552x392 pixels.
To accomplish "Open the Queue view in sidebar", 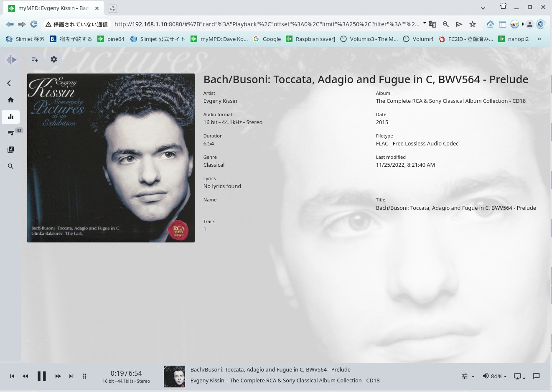I will point(11,133).
